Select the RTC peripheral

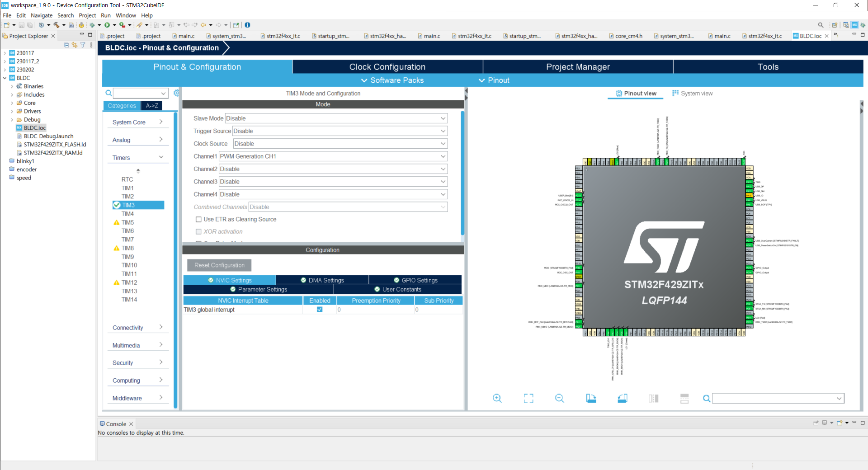pyautogui.click(x=127, y=179)
